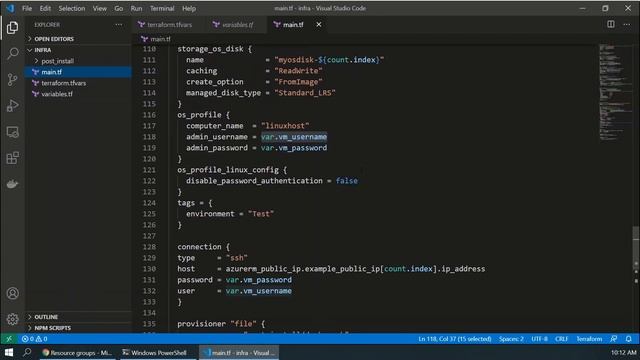Change the CRLF end of line sequence
This screenshot has height=360, width=640.
(x=562, y=339)
